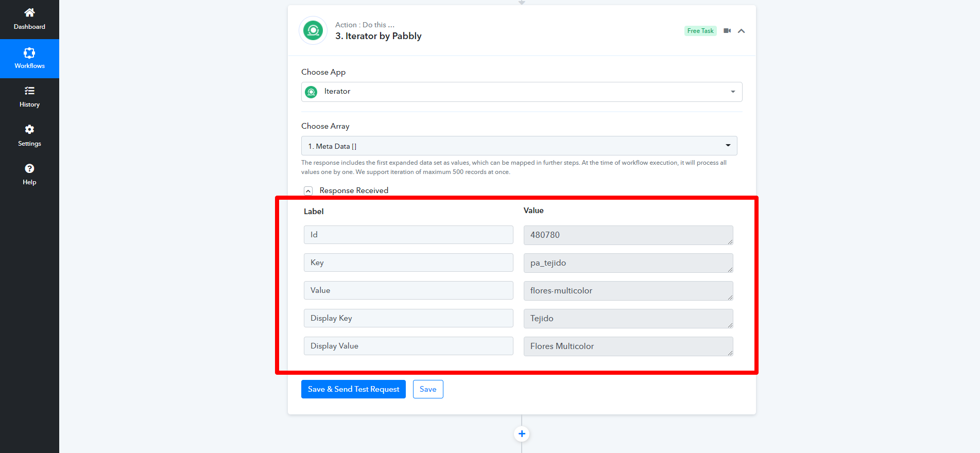Collapse the Iterator action step

(741, 31)
